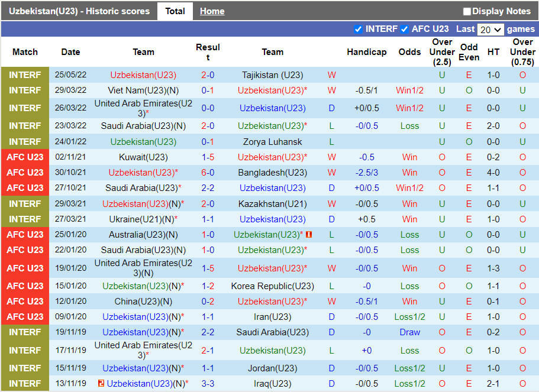Click Korea Republic(U23) team name
Viewport: 539px width, 392px height.
click(272, 286)
